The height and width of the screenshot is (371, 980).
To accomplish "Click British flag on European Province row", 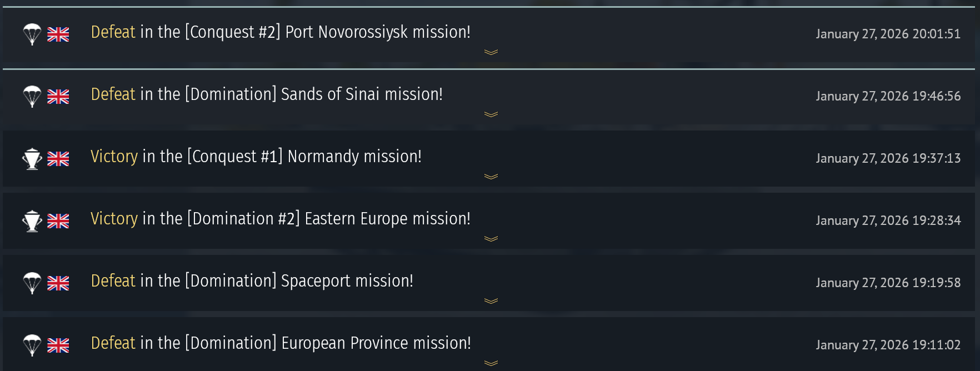I will (x=58, y=345).
